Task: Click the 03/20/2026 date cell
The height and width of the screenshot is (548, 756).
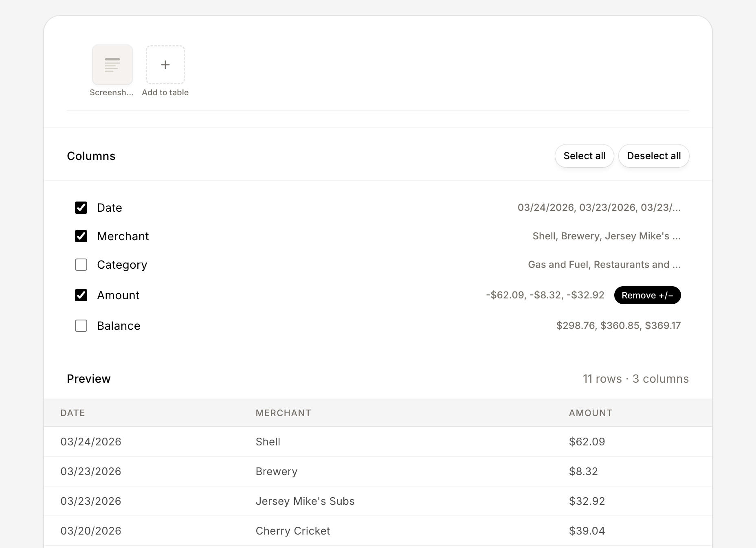Action: click(91, 531)
